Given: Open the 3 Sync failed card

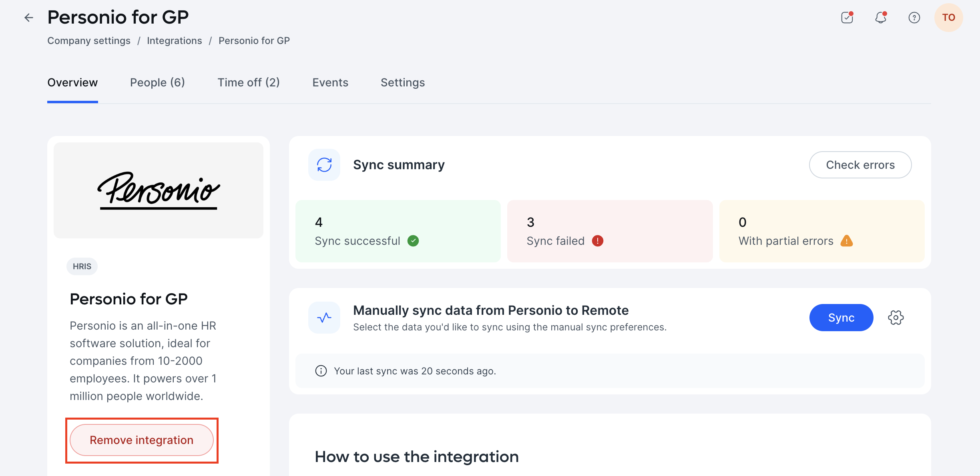Looking at the screenshot, I should pos(610,231).
